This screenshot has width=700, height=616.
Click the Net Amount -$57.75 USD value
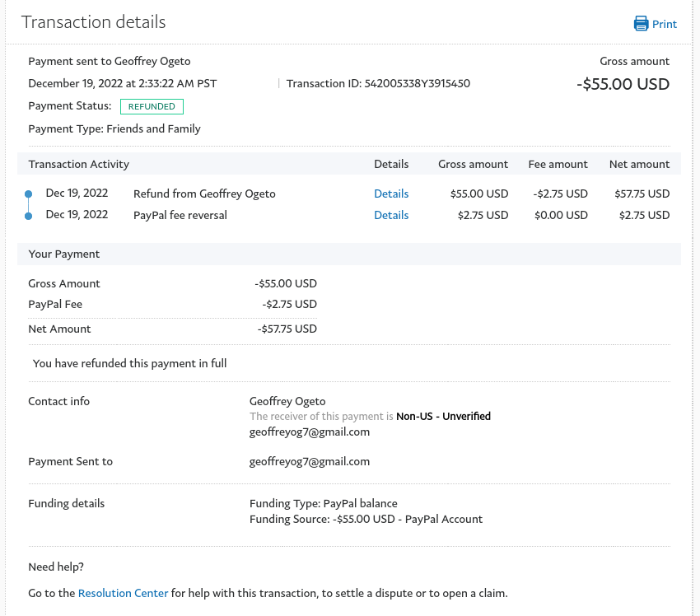click(287, 329)
